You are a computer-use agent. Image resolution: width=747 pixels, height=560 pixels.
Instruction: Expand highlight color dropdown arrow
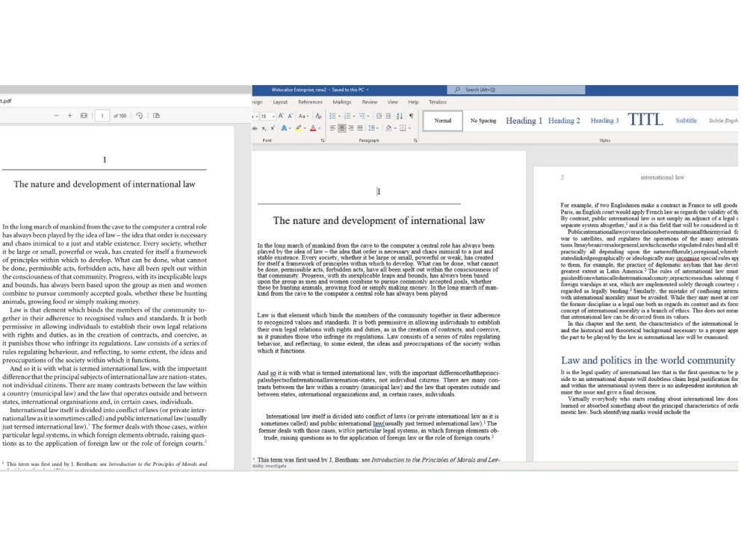point(305,128)
